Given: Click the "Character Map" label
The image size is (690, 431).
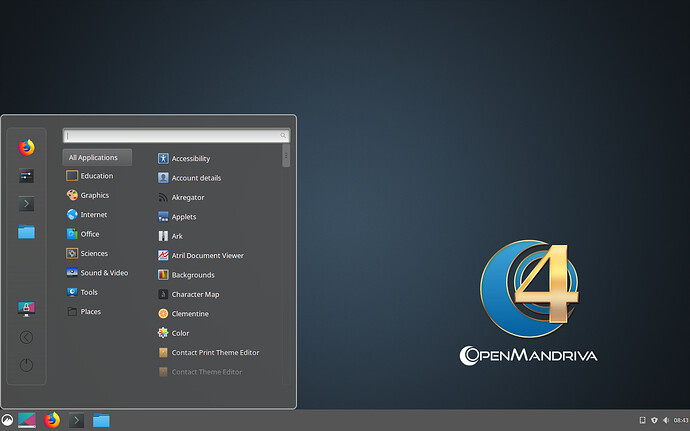Looking at the screenshot, I should (195, 295).
